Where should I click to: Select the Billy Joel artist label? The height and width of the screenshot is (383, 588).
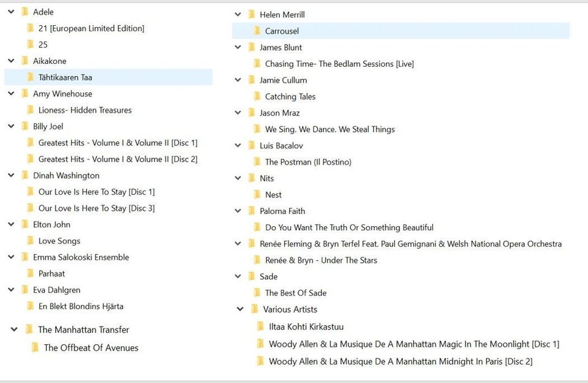coord(48,126)
